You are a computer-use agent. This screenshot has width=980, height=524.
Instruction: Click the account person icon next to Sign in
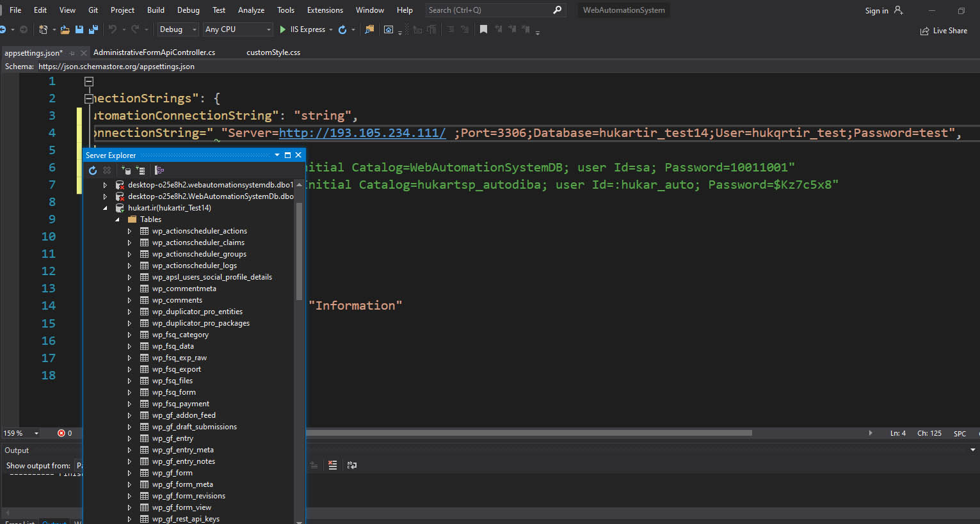[898, 10]
